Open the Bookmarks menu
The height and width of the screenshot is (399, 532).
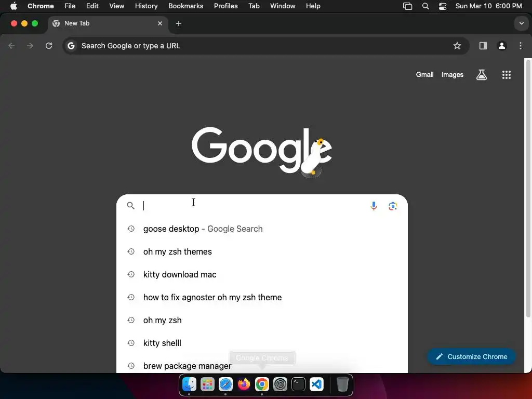(185, 6)
